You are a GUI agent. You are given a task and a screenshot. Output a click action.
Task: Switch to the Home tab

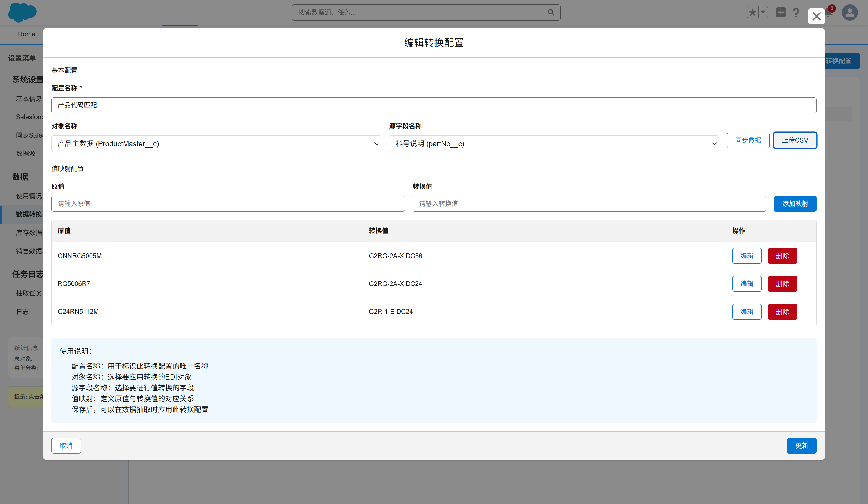pos(26,34)
